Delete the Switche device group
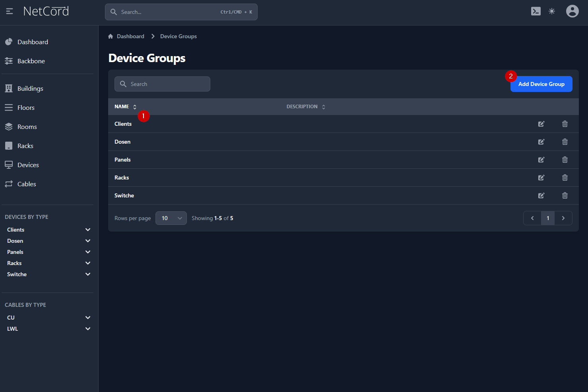This screenshot has height=392, width=588. (565, 195)
